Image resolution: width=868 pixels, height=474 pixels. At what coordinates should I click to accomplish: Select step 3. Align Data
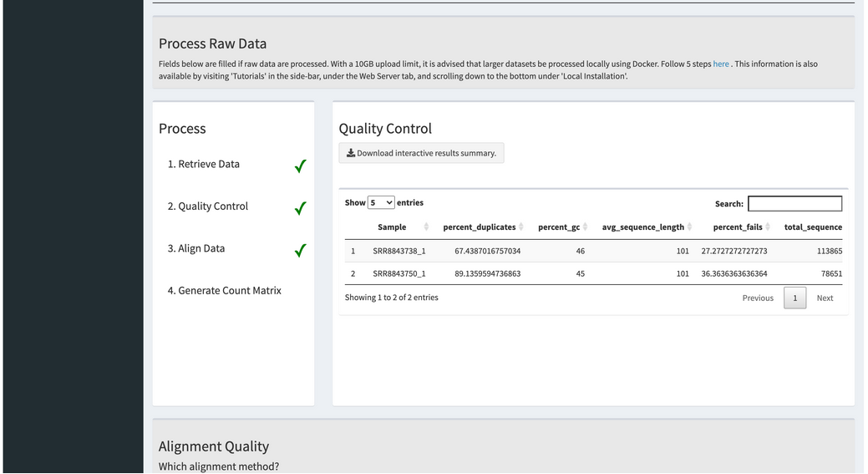[196, 248]
